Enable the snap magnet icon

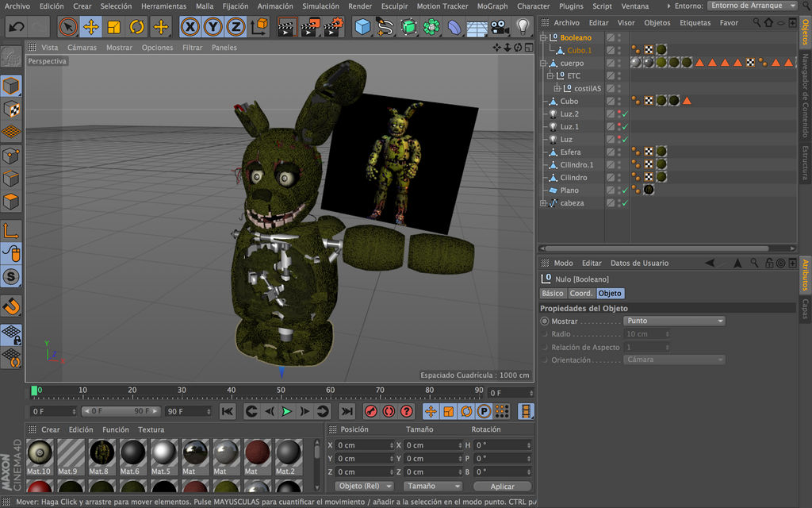pos(11,307)
